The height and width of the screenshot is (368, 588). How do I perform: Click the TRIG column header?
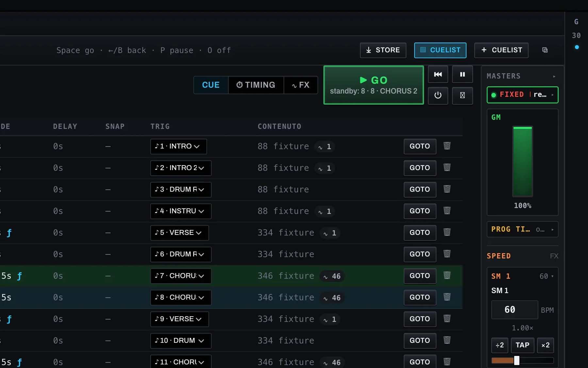(x=160, y=127)
